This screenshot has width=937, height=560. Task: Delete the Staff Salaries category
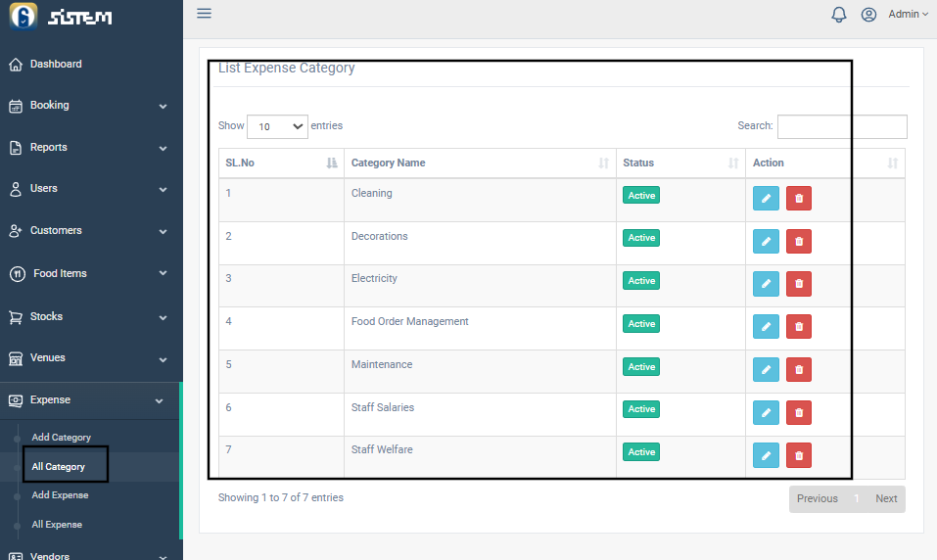pos(799,413)
